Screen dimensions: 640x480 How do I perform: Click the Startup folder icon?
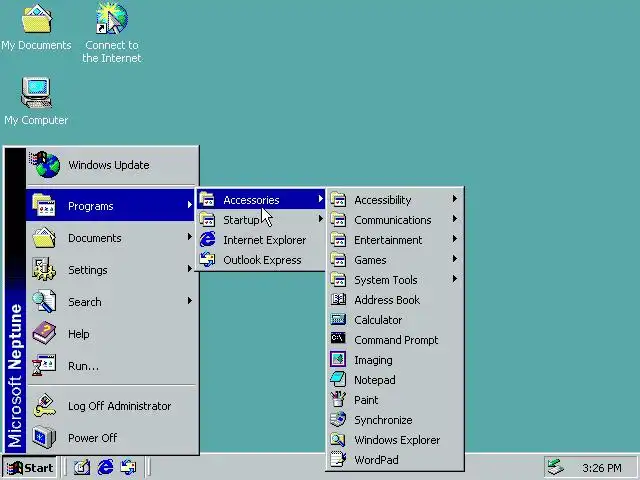click(207, 220)
